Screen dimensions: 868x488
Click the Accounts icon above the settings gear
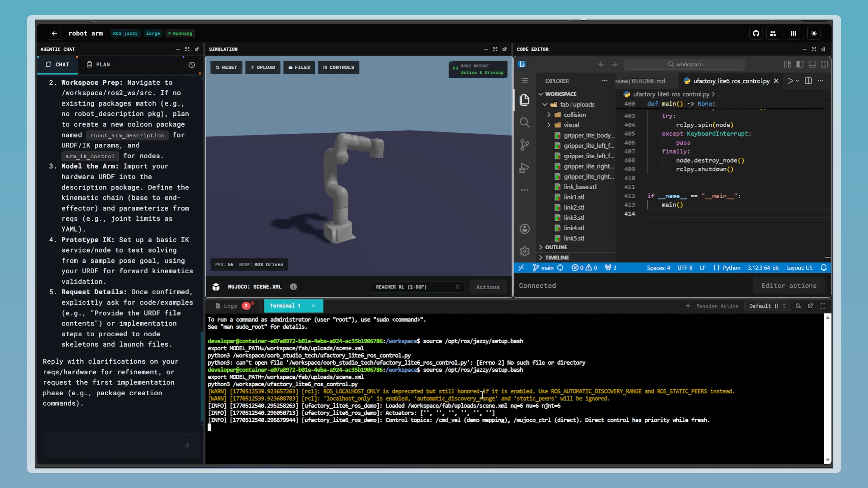pyautogui.click(x=525, y=228)
